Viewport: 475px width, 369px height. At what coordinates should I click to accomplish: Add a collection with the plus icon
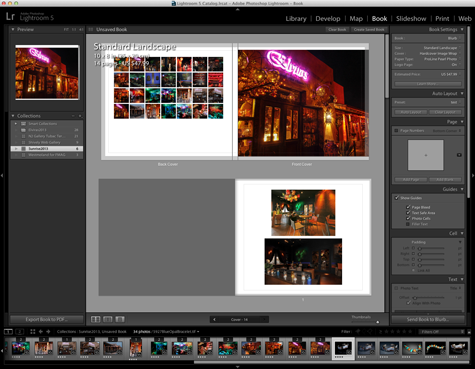click(80, 116)
